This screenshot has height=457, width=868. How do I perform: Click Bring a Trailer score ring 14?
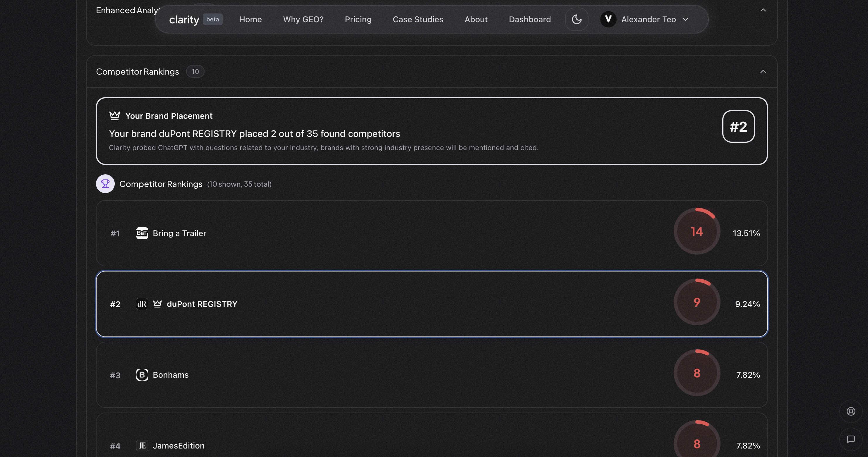(697, 231)
